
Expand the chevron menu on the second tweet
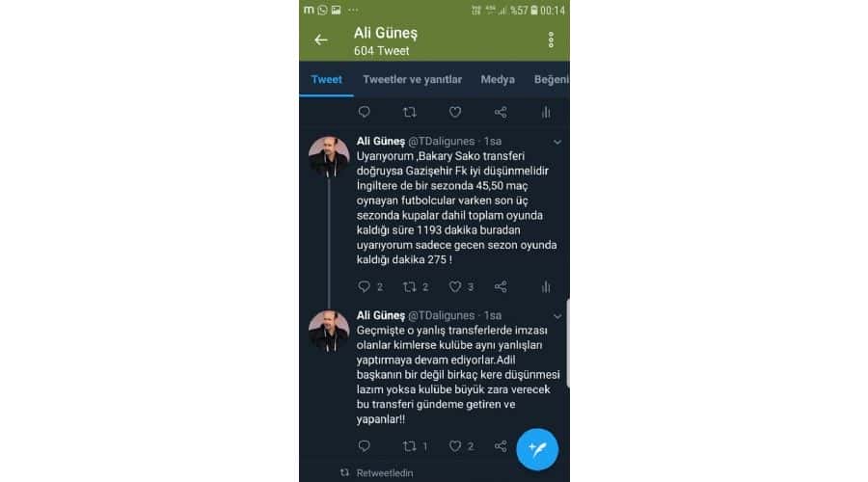pyautogui.click(x=557, y=316)
